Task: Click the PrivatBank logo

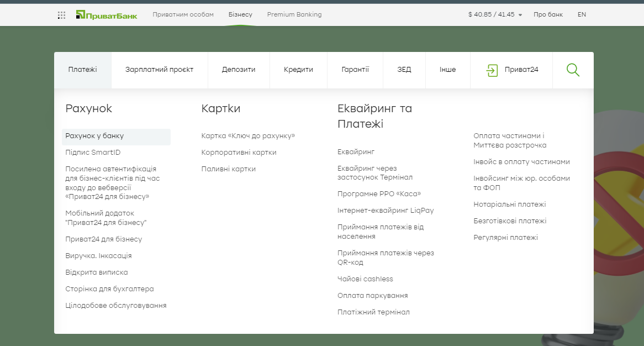Action: pos(107,15)
